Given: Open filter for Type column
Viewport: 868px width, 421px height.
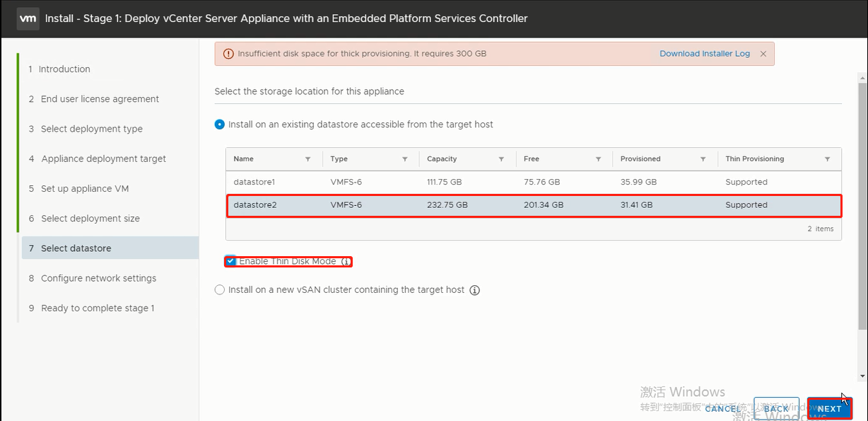Looking at the screenshot, I should click(x=405, y=159).
